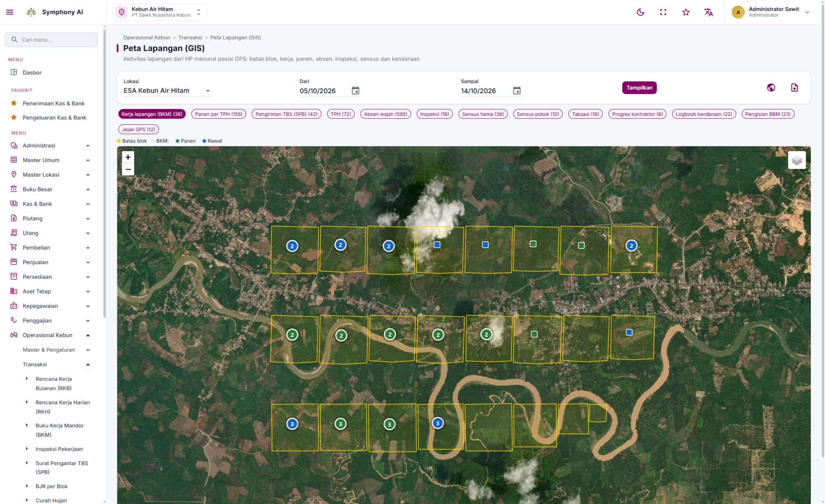Viewport: 825px width, 504px height.
Task: Open Inspeksi Pekerjaan menu item
Action: (59, 449)
